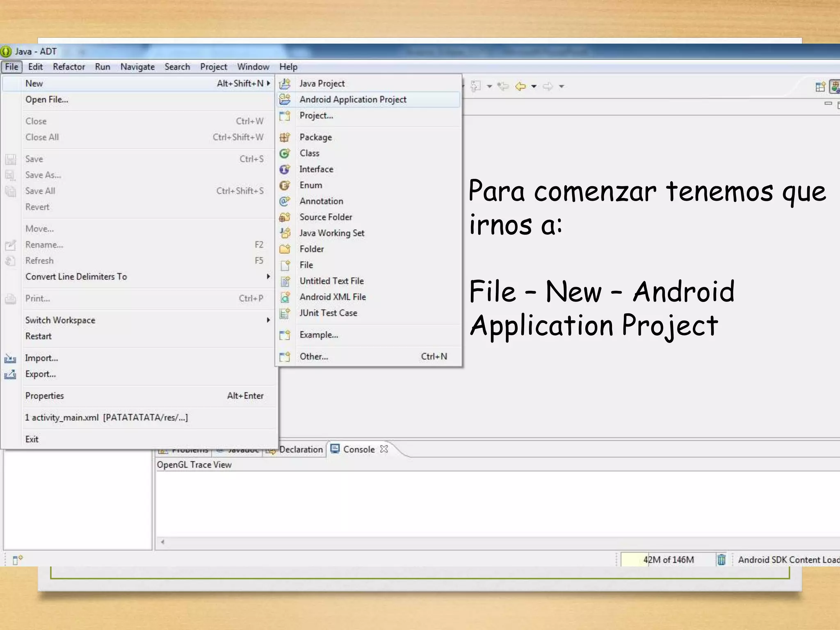840x630 pixels.
Task: Click the Package icon in submenu
Action: click(x=285, y=137)
